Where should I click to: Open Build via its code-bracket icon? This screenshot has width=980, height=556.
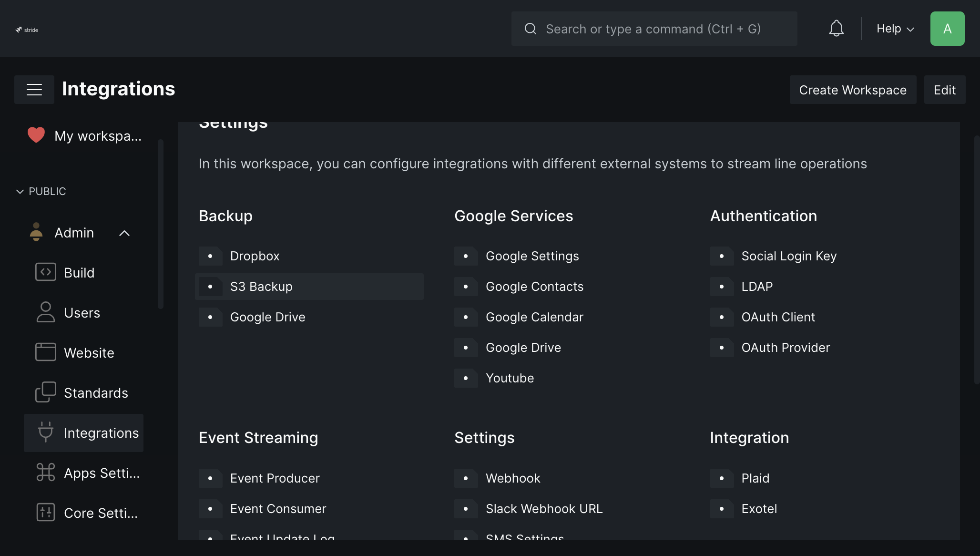(x=46, y=272)
